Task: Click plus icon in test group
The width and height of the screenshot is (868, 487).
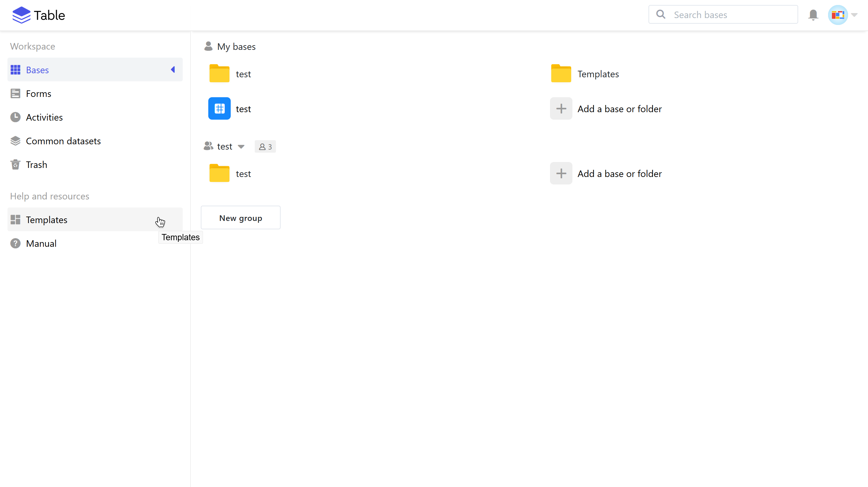Action: click(561, 174)
